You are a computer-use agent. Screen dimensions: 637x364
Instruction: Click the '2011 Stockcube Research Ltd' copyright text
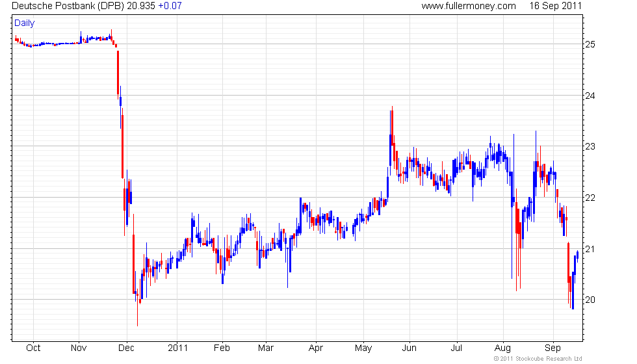coord(538,359)
